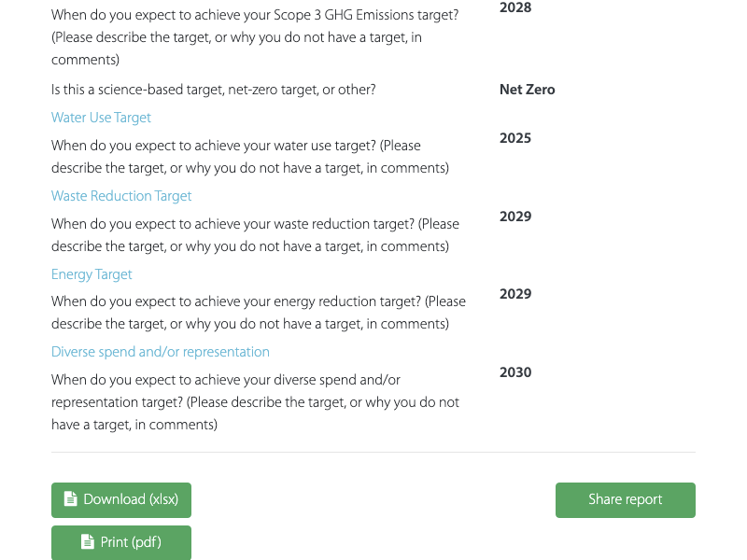Click the water use target question text
Screen dimensions: 747x560
[x=249, y=157]
